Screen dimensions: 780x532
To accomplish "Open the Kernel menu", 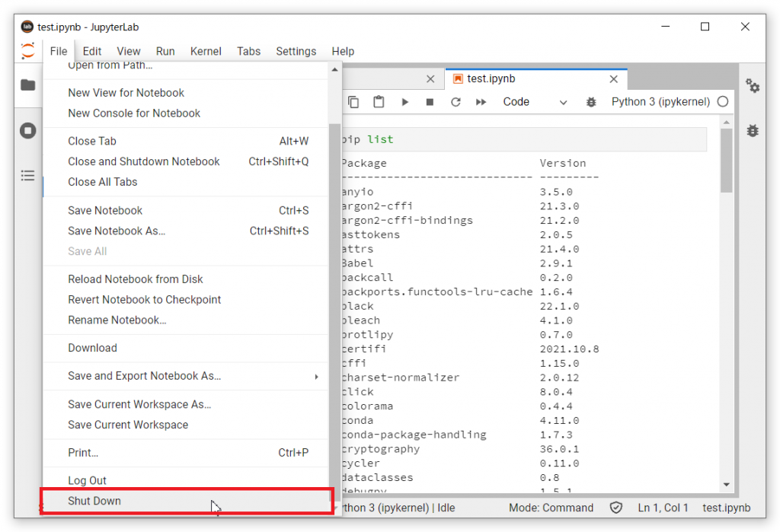I will pyautogui.click(x=206, y=51).
